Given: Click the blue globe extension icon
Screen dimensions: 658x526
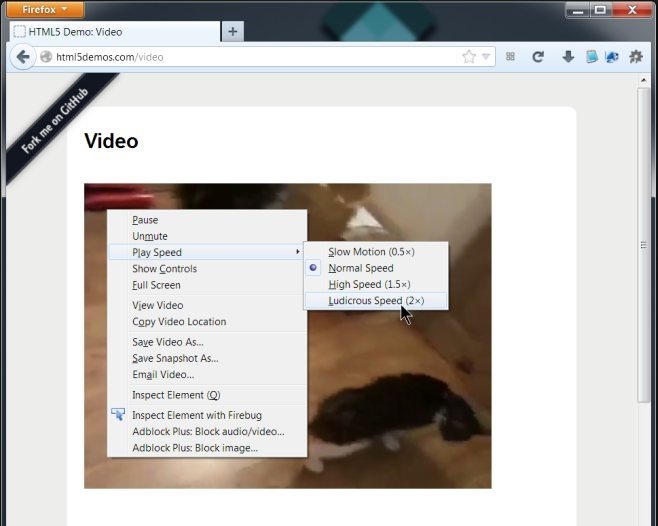Looking at the screenshot, I should [612, 57].
